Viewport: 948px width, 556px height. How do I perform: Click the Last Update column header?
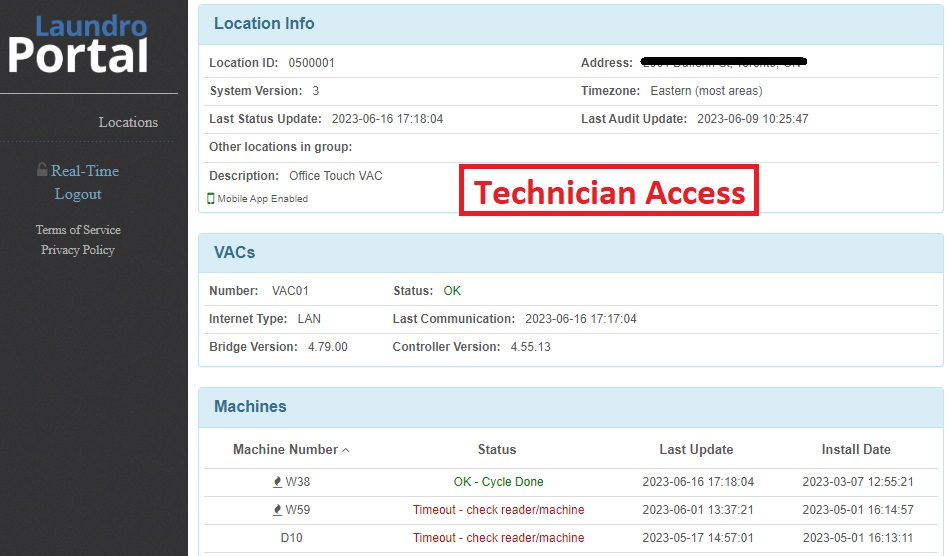(696, 450)
